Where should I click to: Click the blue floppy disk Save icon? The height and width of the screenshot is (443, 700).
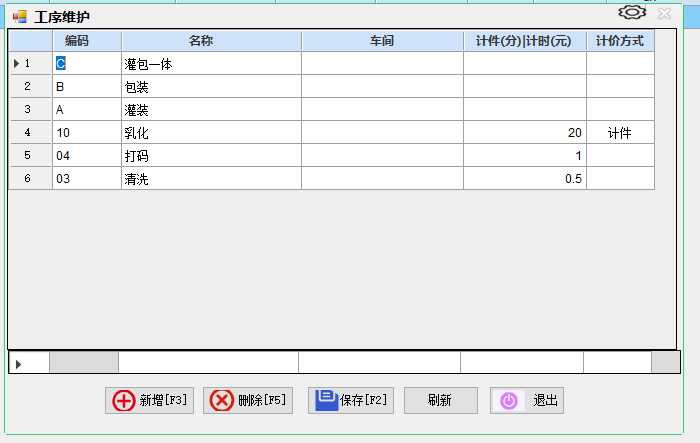326,400
